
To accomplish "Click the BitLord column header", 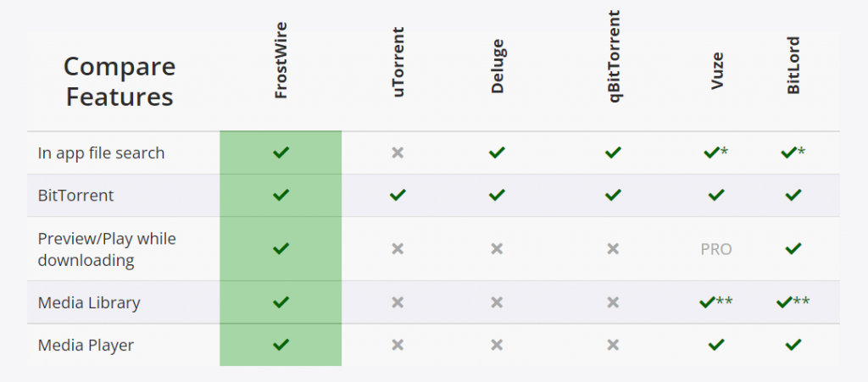I will tap(793, 65).
